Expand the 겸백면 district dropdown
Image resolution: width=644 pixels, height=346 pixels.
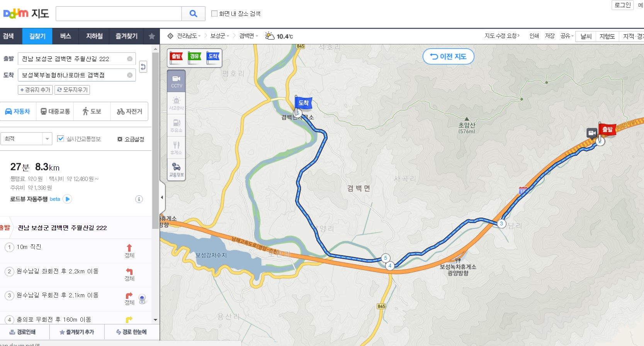(x=249, y=36)
